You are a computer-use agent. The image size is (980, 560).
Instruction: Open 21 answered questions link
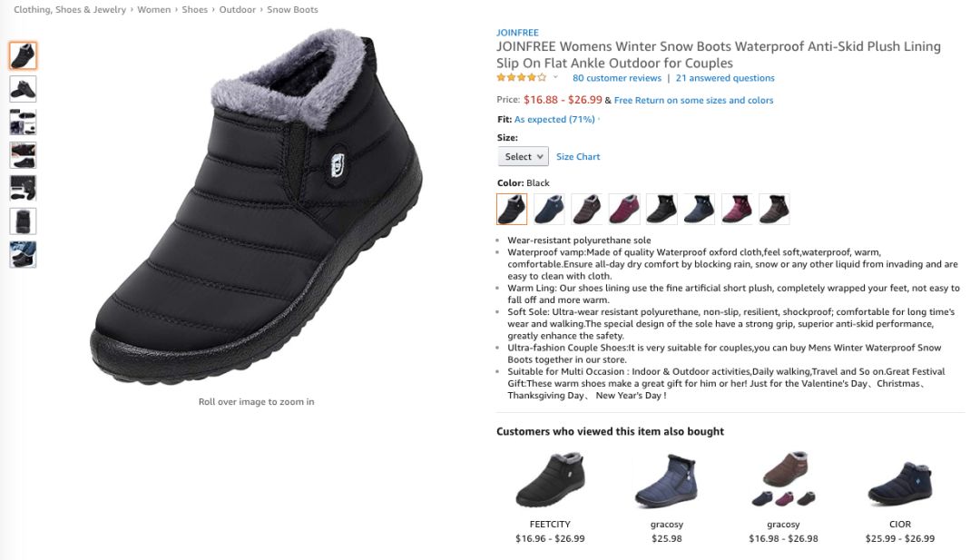[x=725, y=78]
